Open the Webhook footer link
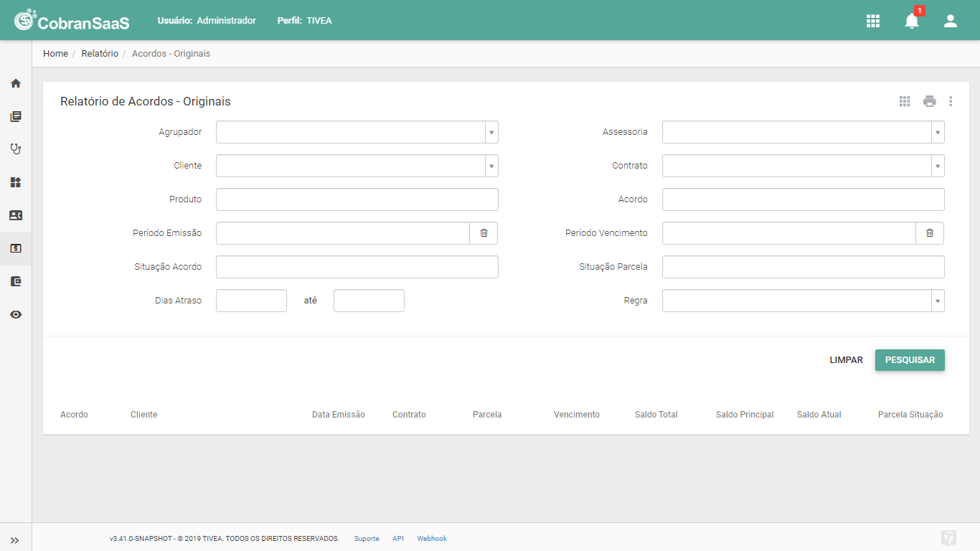980x551 pixels. [x=432, y=539]
